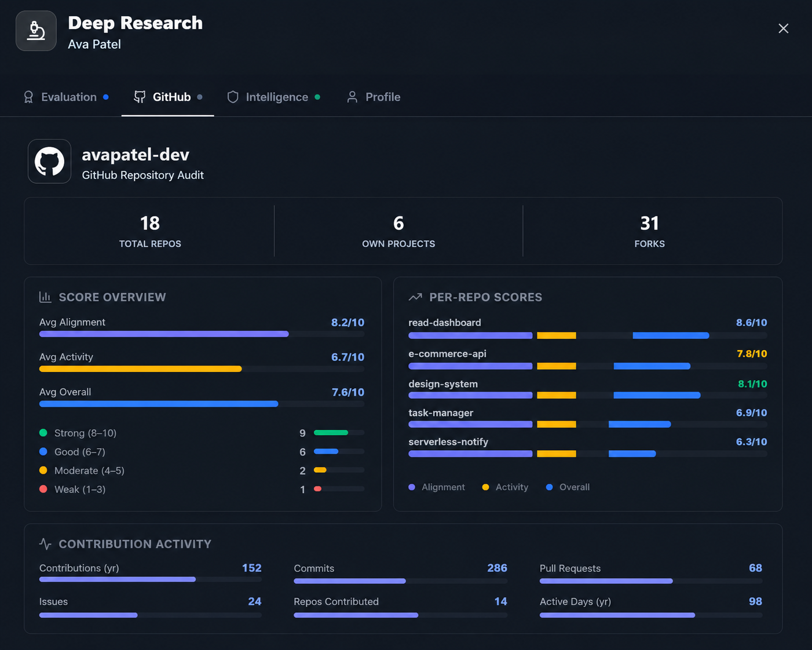Switch to the Evaluation tab
Screen dimensions: 812x650
coord(65,97)
